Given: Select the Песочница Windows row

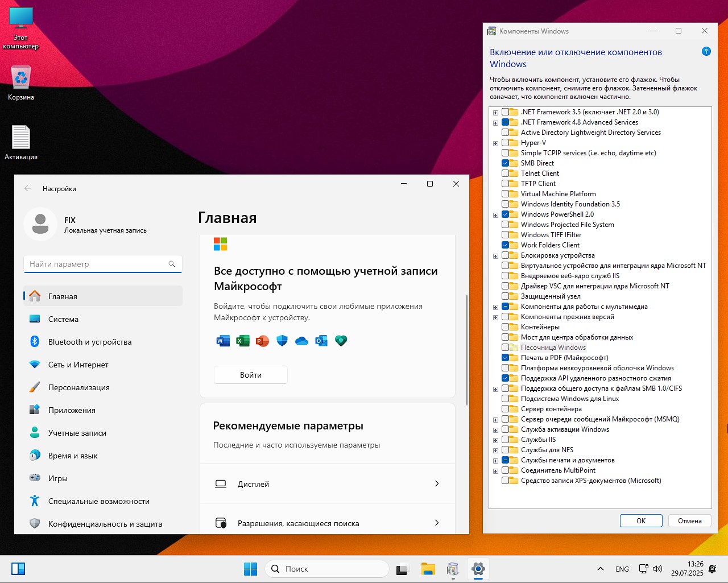Looking at the screenshot, I should point(544,348).
